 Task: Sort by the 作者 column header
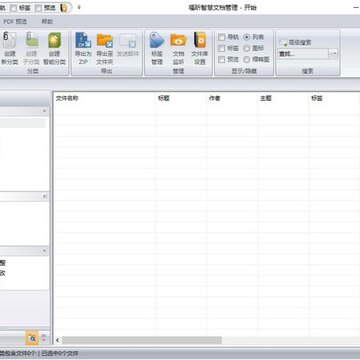coord(232,98)
